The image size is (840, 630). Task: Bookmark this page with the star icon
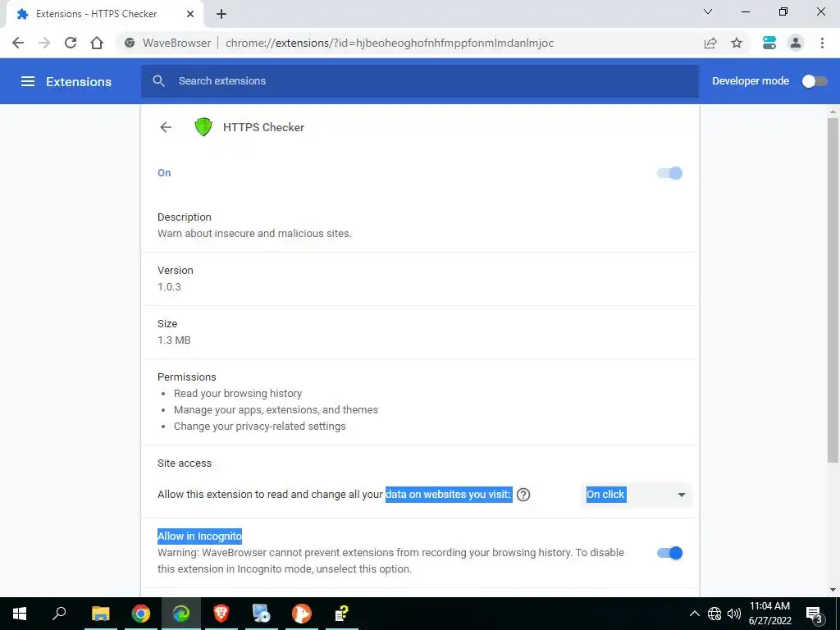click(737, 43)
